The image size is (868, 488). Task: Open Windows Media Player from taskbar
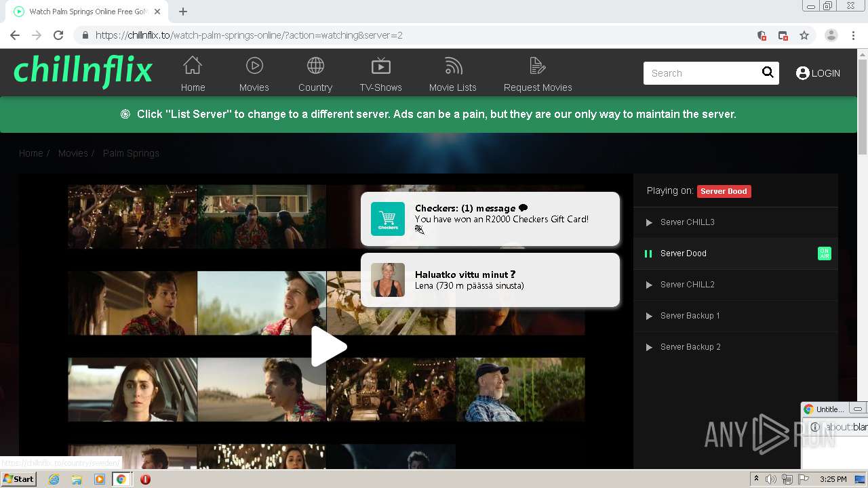100,479
